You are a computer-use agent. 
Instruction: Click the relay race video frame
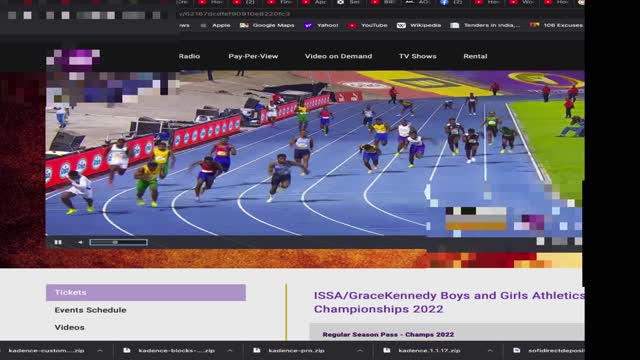pyautogui.click(x=314, y=154)
